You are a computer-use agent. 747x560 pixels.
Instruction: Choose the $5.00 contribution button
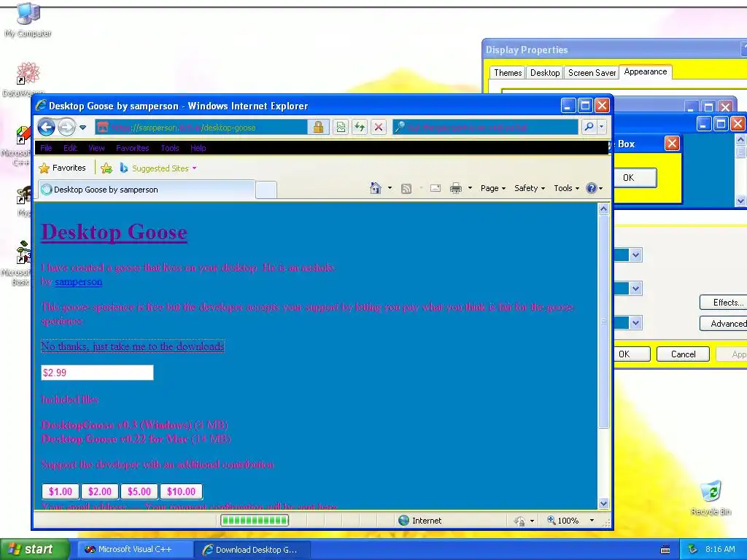[139, 491]
